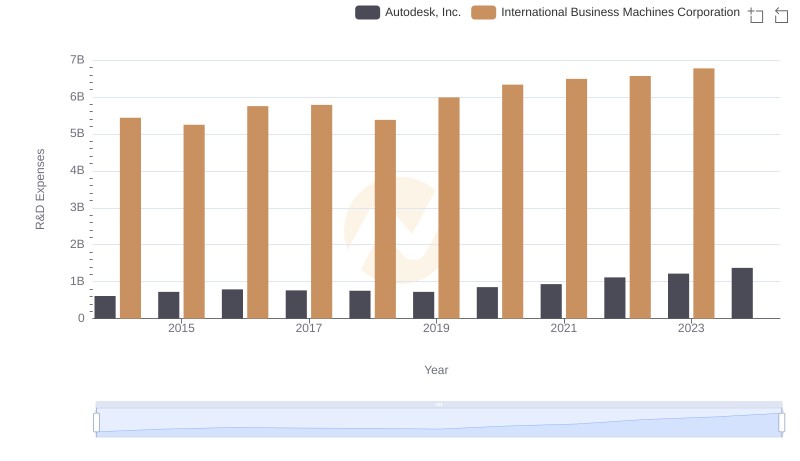Click the IBM bar for 2019
800x461 pixels.
tap(449, 208)
